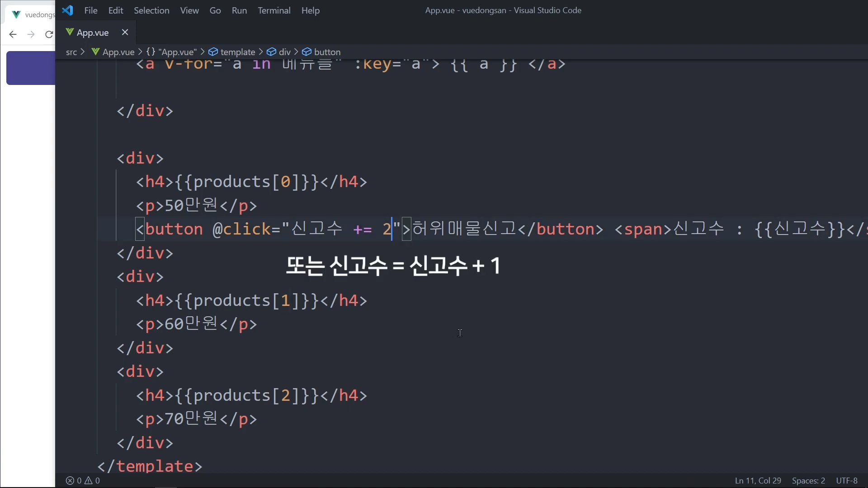Open the File menu
Screen dimensions: 868x488
tap(90, 10)
